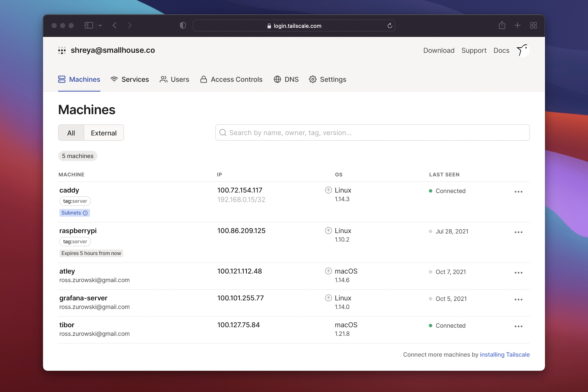Click the tag:server badge on raspberrypi
The image size is (588, 392).
coord(75,241)
